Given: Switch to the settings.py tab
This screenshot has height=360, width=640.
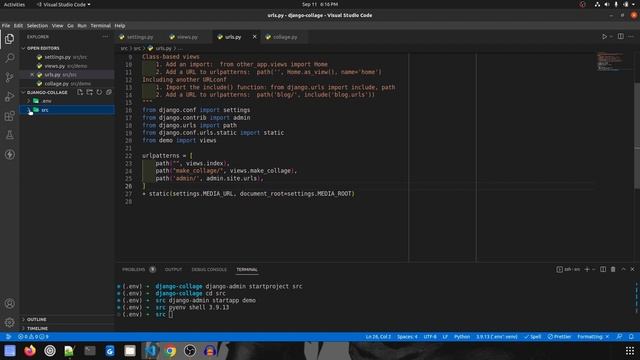Looking at the screenshot, I should click(140, 37).
